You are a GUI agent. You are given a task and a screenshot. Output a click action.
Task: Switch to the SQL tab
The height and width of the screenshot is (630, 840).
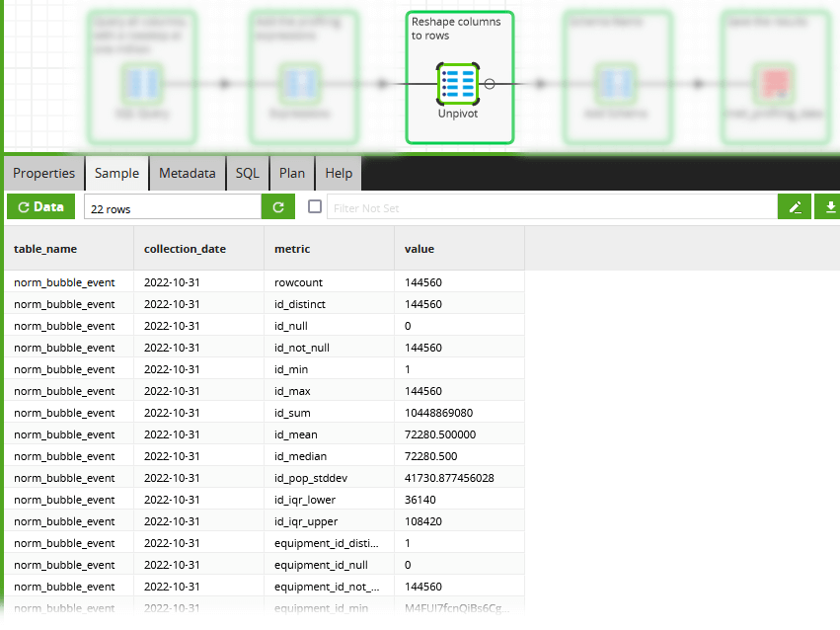pos(247,173)
